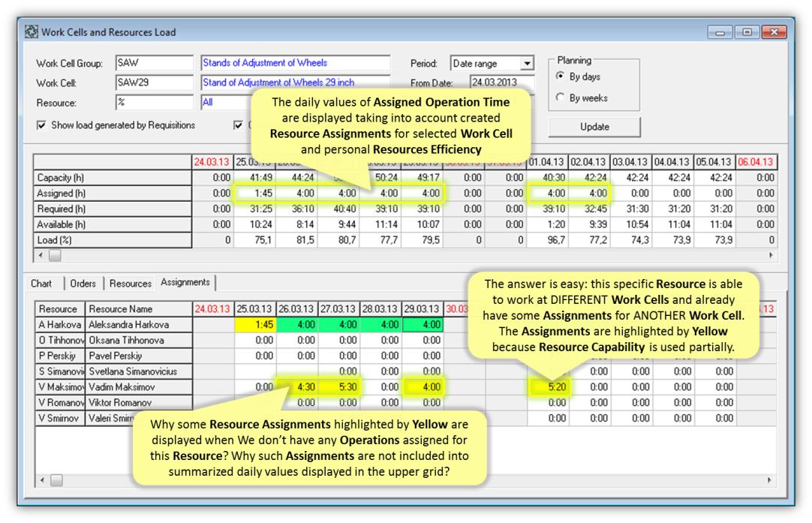
Task: Click the upper grid's horizontal scrollbar thumb
Action: tap(55, 255)
